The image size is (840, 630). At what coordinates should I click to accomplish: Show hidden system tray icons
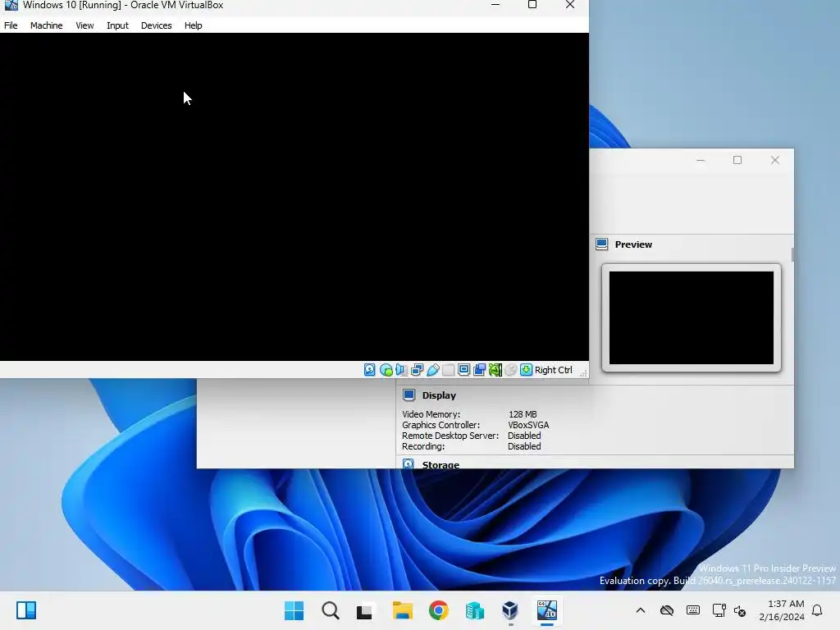coord(640,610)
